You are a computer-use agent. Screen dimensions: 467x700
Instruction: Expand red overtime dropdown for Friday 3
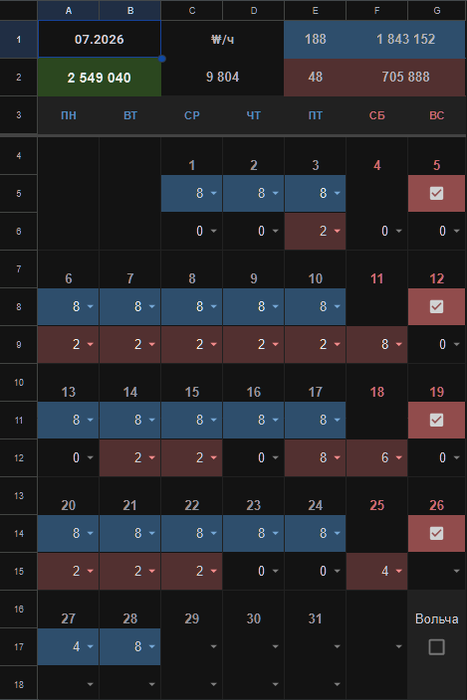click(x=337, y=231)
